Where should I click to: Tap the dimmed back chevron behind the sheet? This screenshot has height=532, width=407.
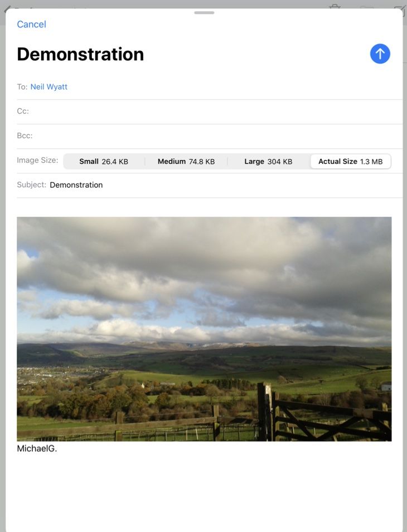(x=7, y=9)
